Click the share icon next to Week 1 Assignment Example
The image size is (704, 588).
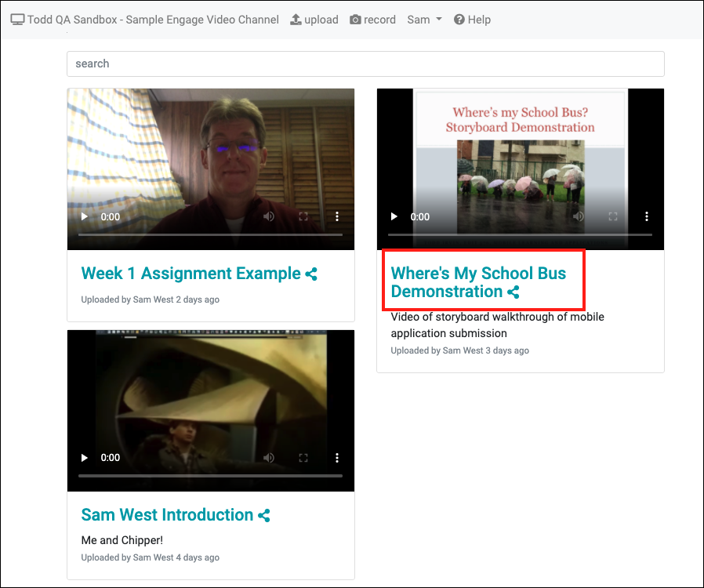[311, 274]
